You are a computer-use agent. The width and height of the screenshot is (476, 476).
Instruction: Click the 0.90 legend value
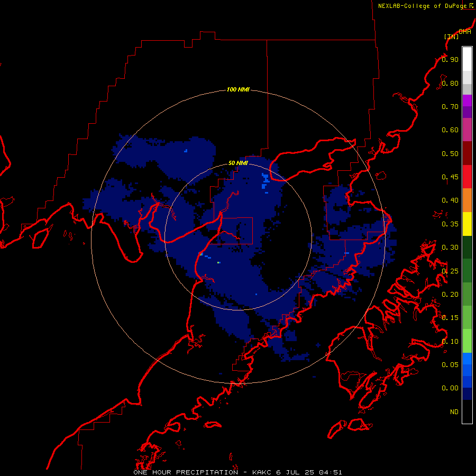pyautogui.click(x=450, y=59)
